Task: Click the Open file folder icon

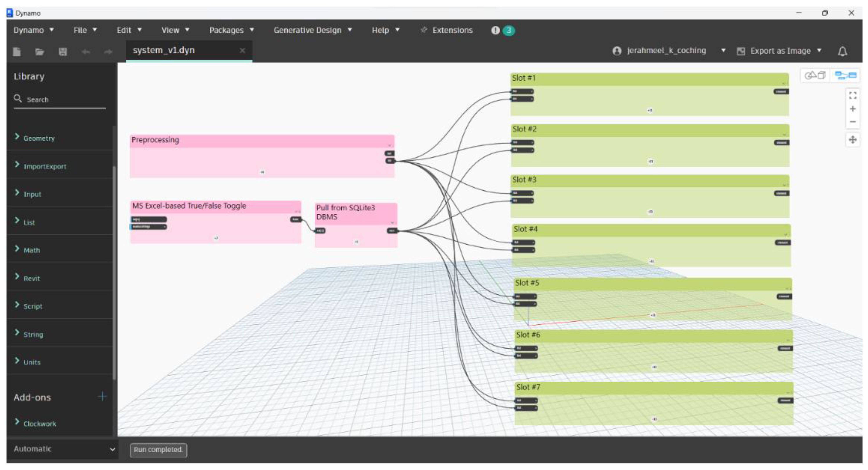Action: coord(40,52)
